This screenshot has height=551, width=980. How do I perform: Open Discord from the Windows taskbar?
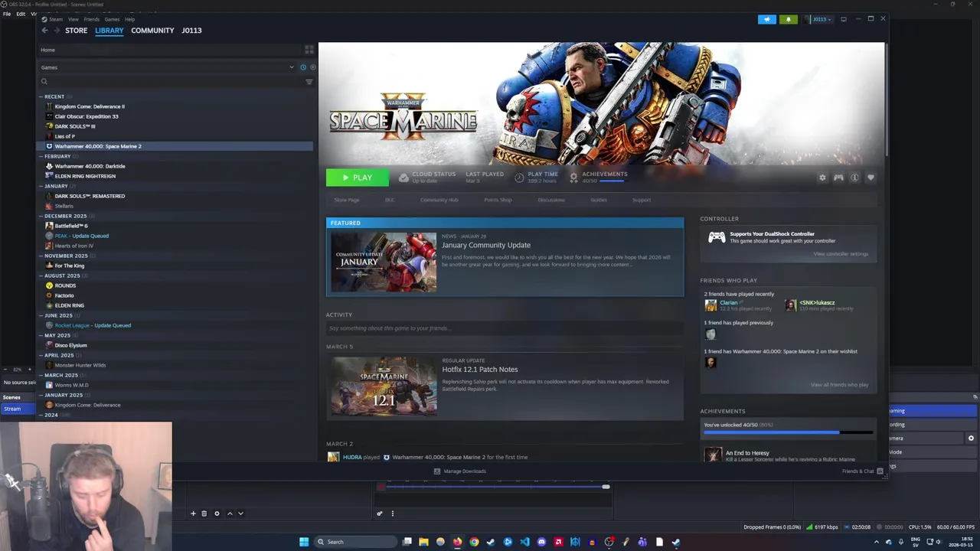[x=541, y=542]
